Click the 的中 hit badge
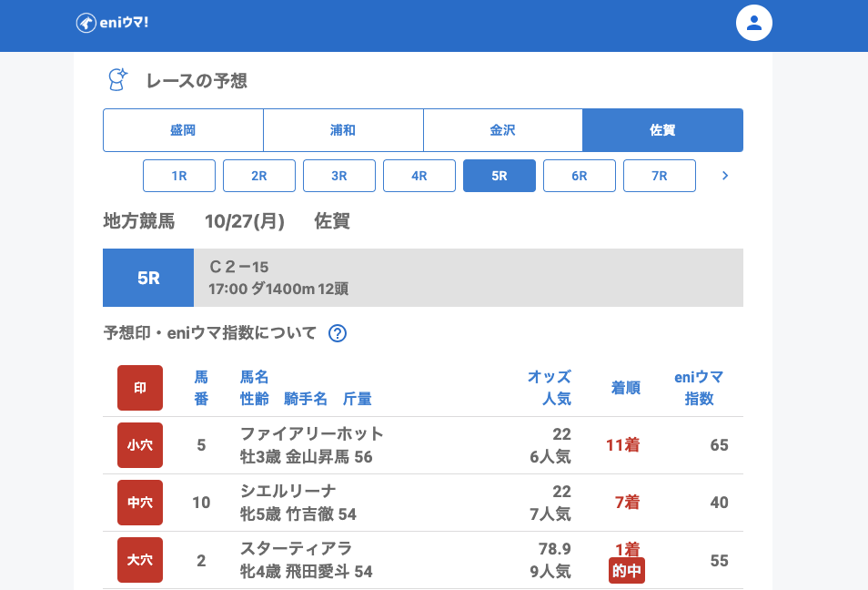 coord(627,571)
